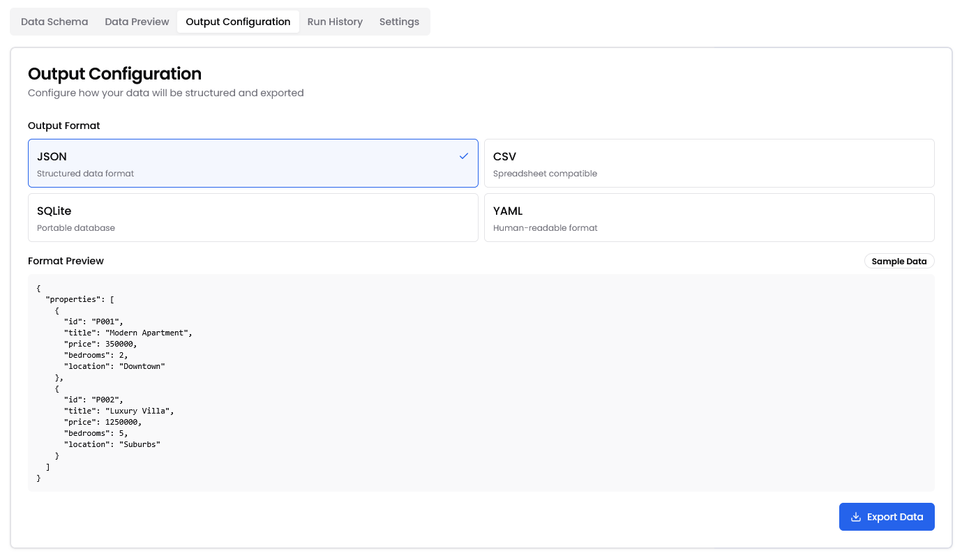Click the "Modern Apartment" title line in preview
Image resolution: width=962 pixels, height=560 pixels.
click(128, 333)
